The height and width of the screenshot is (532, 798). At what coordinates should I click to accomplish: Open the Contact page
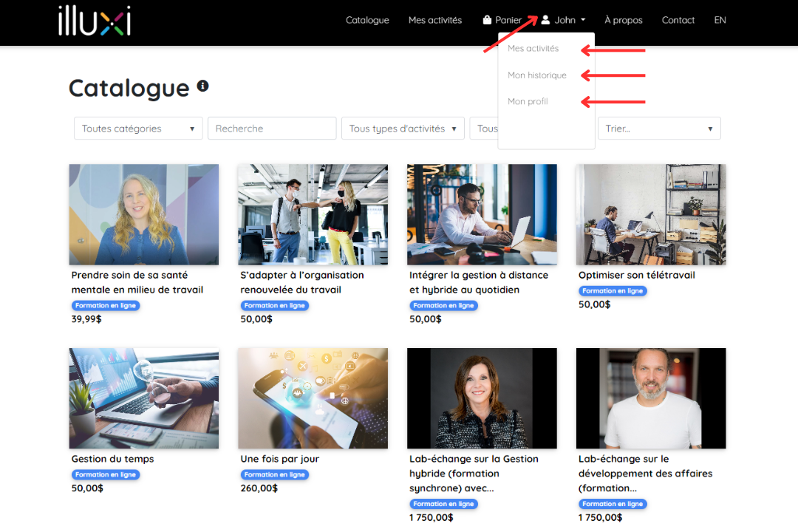tap(678, 20)
